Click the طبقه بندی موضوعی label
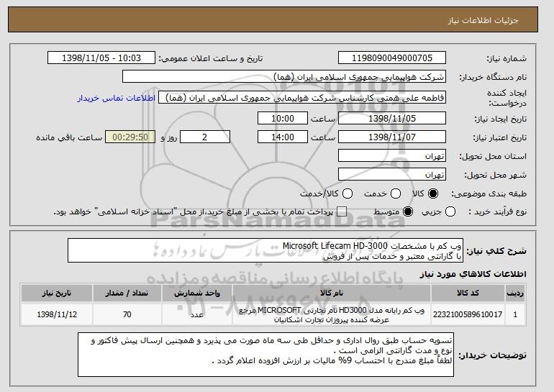Screen dimensions: 554x392 [489, 193]
